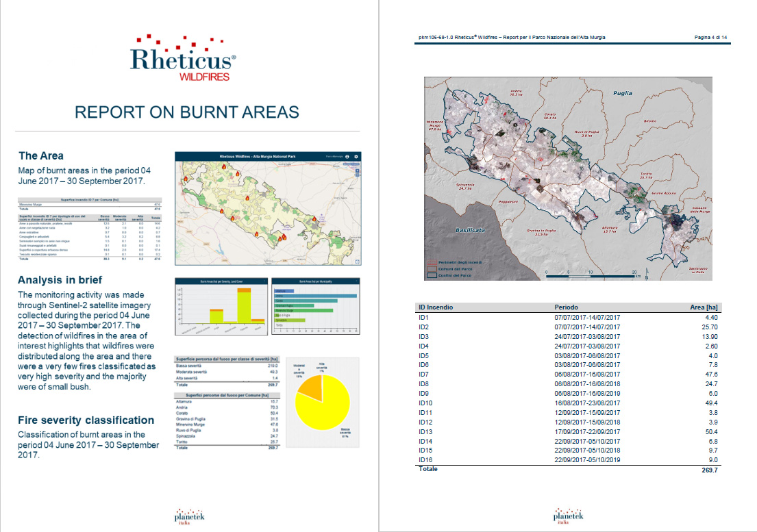Click the Rheticus Wildfires logo
The height and width of the screenshot is (532, 757).
[x=183, y=58]
